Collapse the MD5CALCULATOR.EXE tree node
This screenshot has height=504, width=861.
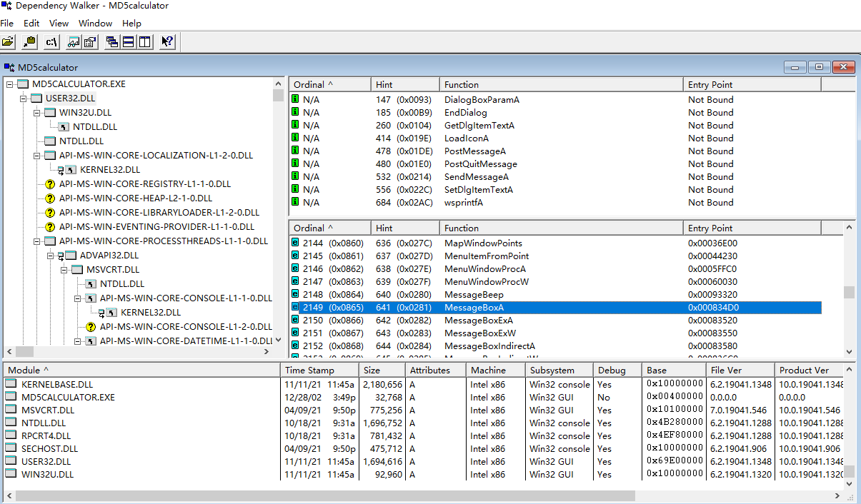point(9,84)
